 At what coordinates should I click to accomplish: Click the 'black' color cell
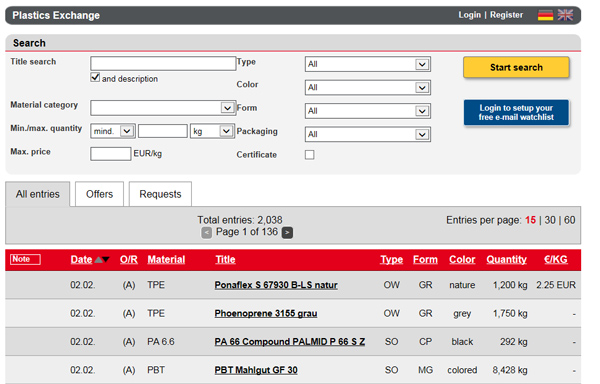(x=462, y=342)
